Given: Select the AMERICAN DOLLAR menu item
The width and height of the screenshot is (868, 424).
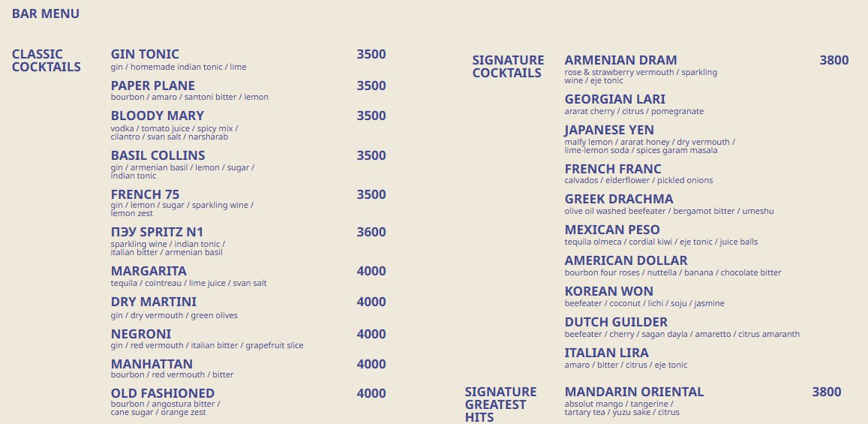Looking at the screenshot, I should tap(626, 260).
